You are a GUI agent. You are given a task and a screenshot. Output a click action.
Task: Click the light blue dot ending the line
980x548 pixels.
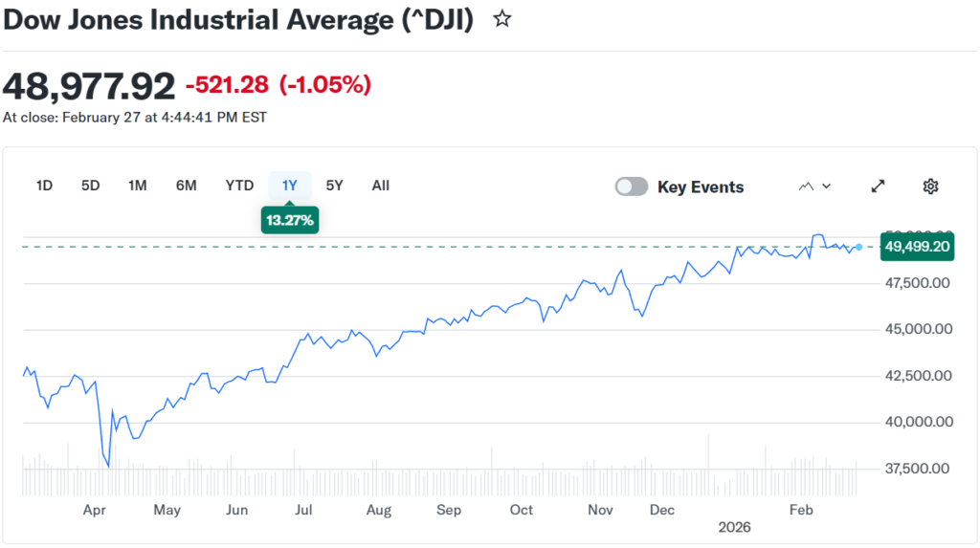[858, 247]
